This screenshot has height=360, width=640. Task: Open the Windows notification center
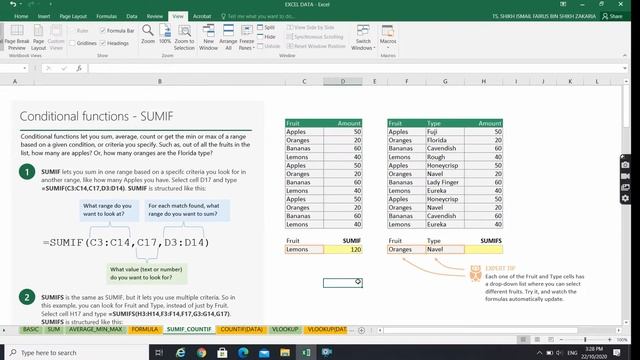[x=617, y=352]
